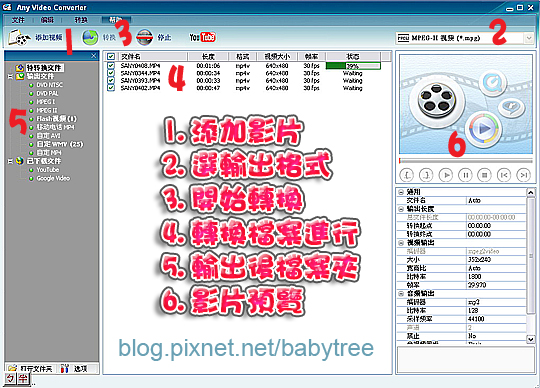Screen dimensions: 540x388
Task: Click the 00:00:47 duration cell
Action: pyautogui.click(x=208, y=88)
